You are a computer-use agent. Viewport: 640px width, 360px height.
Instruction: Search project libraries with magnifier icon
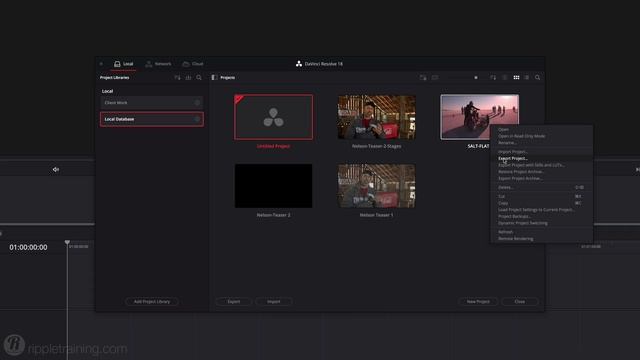(199, 78)
